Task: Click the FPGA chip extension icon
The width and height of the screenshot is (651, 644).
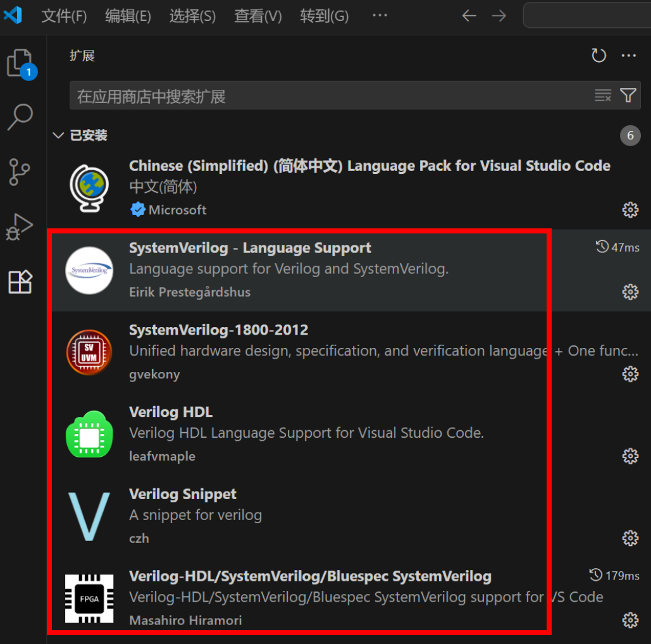Action: [x=89, y=598]
